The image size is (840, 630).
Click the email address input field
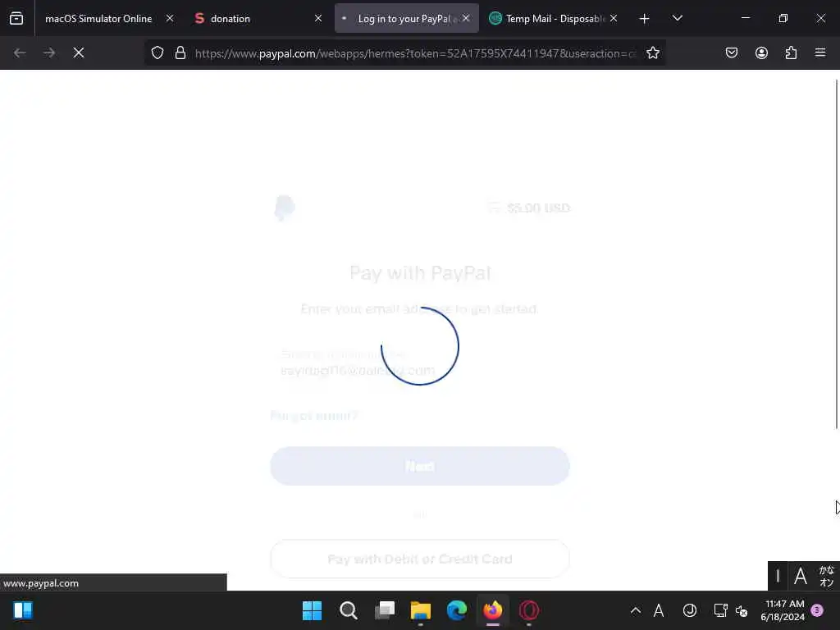pos(419,363)
